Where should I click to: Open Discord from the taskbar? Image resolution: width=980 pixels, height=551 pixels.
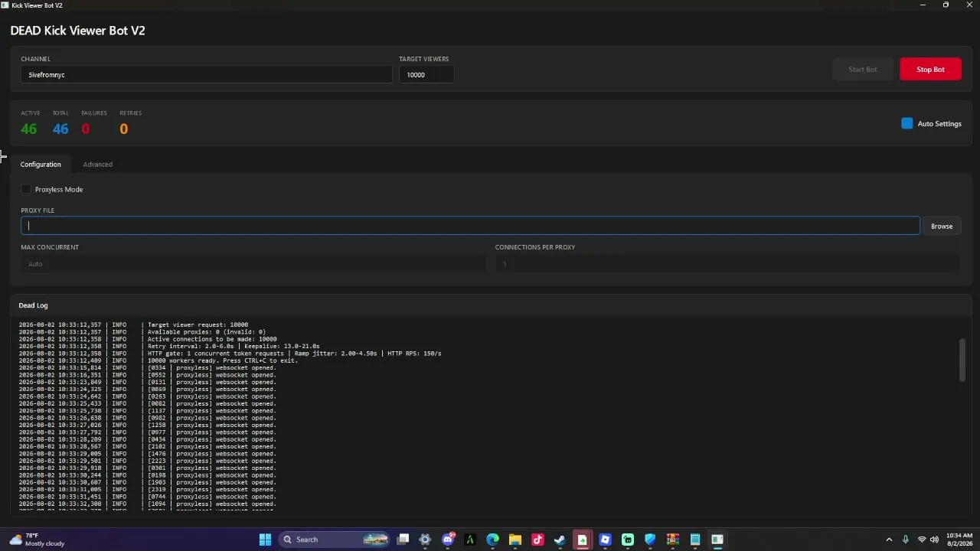tap(448, 540)
